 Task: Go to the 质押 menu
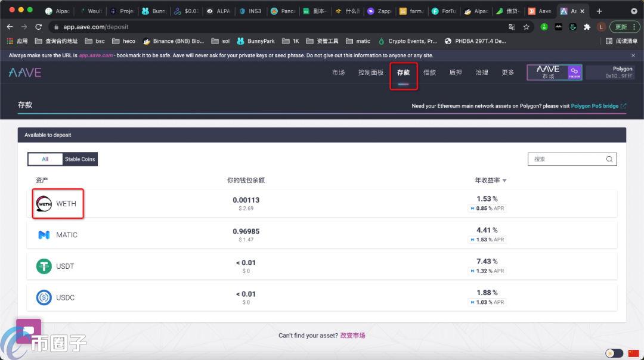[x=456, y=73]
